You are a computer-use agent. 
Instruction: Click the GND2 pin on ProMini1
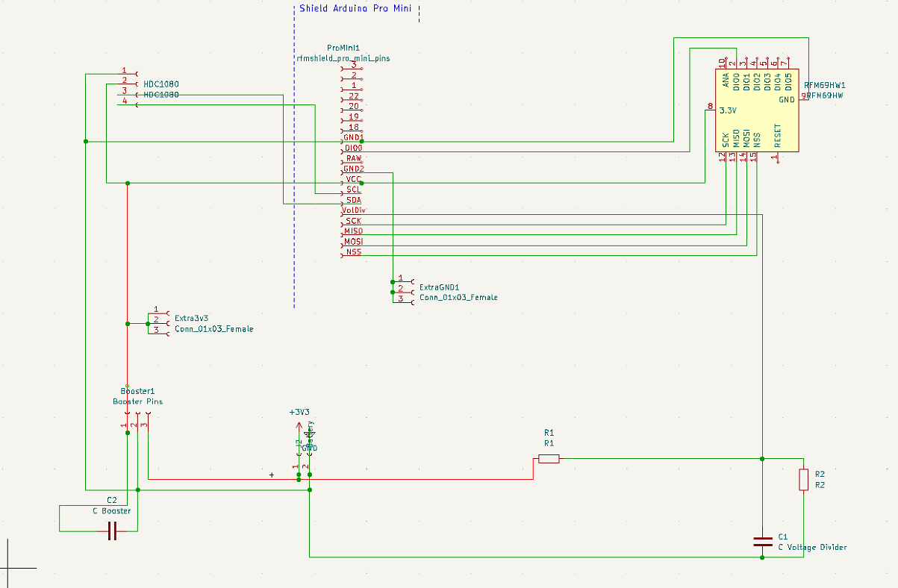[x=354, y=169]
